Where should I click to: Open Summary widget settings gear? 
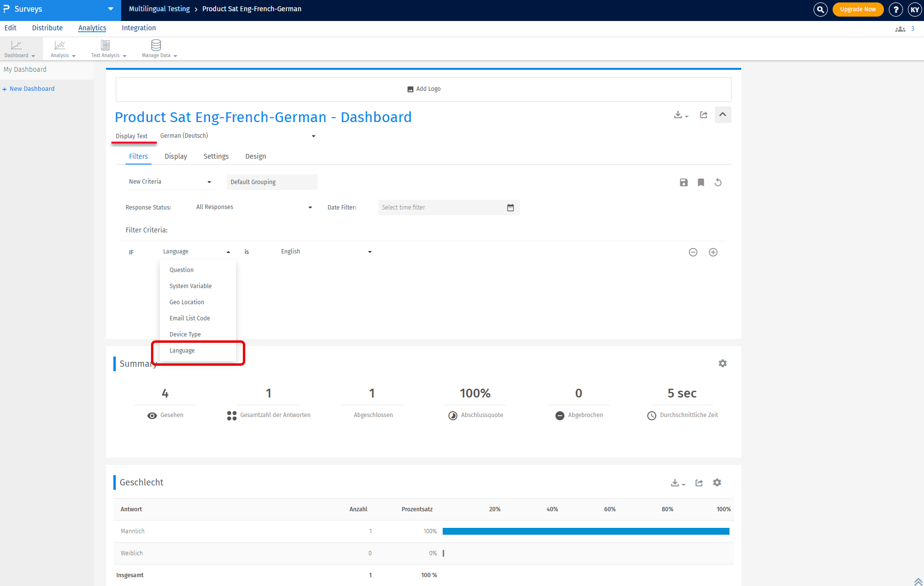[x=722, y=363]
